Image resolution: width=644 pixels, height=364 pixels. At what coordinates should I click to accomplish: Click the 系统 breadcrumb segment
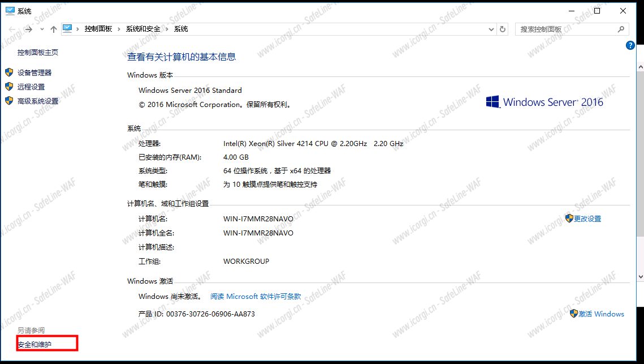click(181, 29)
